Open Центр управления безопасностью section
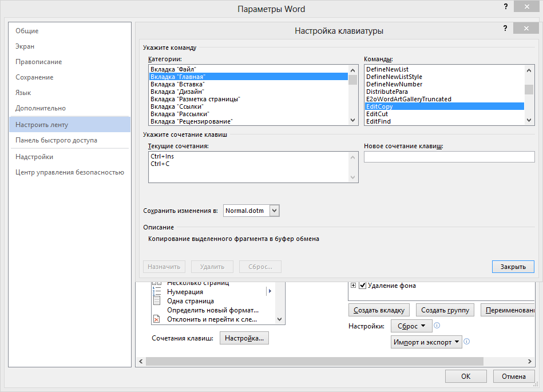The width and height of the screenshot is (543, 392). pos(69,172)
